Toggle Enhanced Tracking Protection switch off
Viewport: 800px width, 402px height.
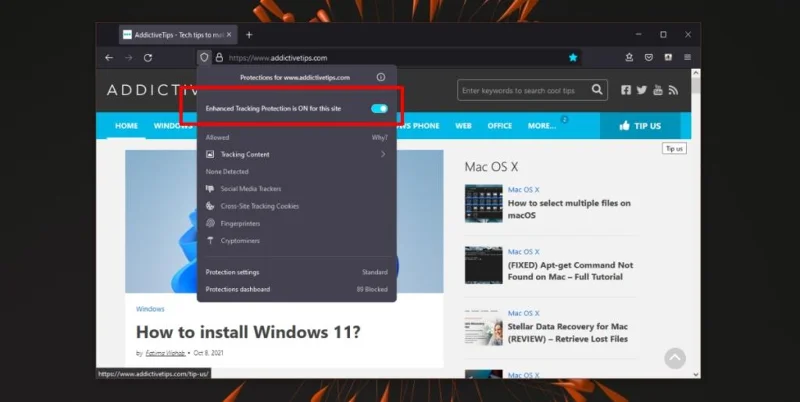click(379, 108)
